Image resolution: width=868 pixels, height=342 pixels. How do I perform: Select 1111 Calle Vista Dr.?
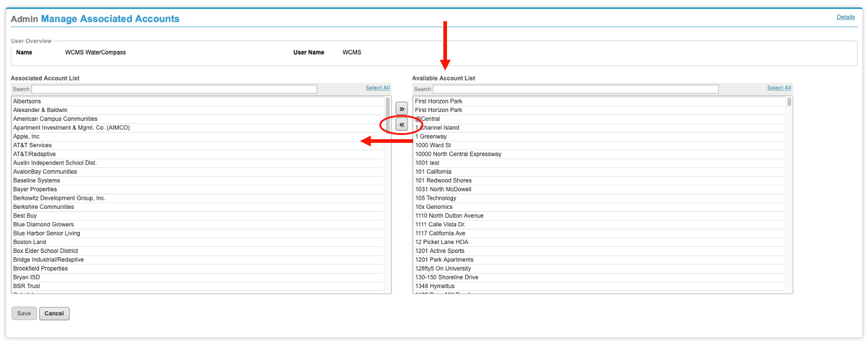599,224
